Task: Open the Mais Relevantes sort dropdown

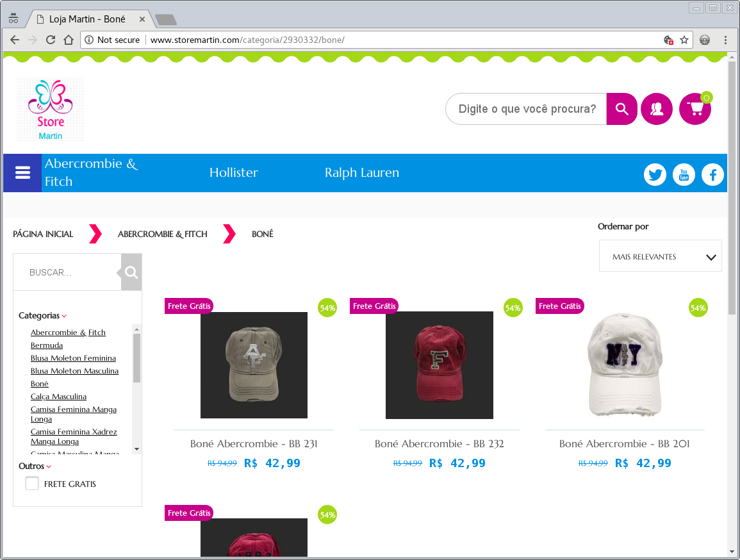Action: [x=660, y=256]
